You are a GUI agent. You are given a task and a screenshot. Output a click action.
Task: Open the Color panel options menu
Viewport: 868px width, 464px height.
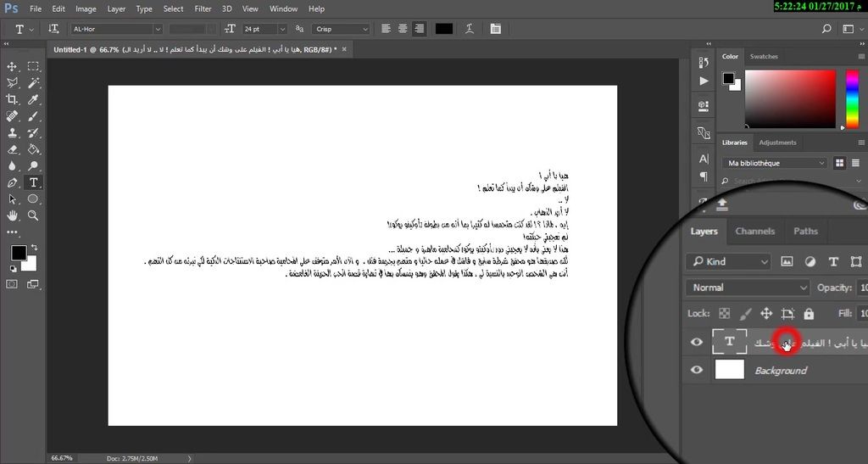click(x=861, y=57)
